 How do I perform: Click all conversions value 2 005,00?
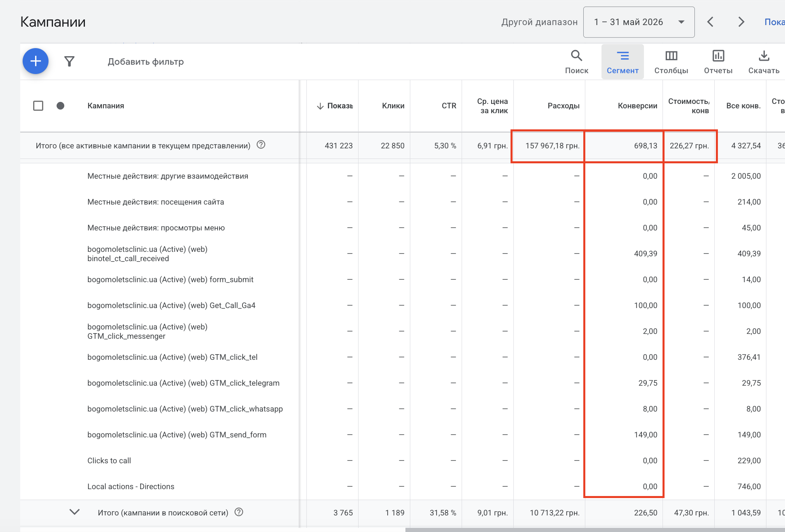746,176
